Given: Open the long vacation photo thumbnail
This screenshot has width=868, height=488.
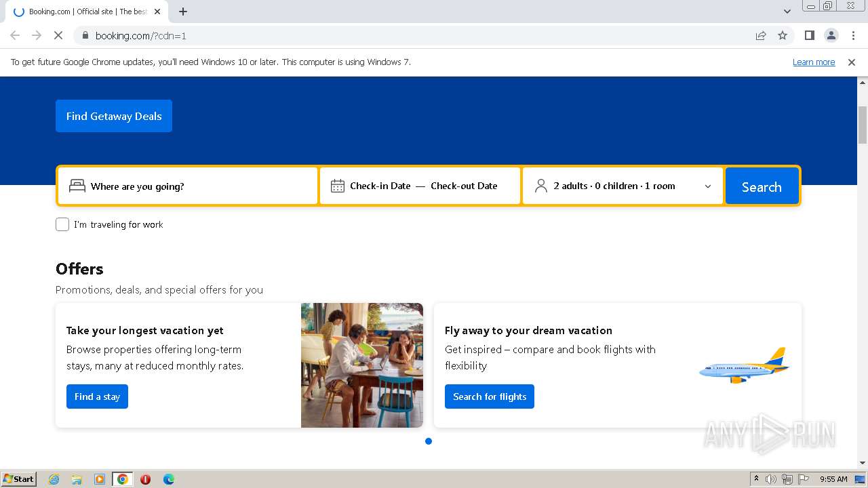Looking at the screenshot, I should pyautogui.click(x=362, y=365).
